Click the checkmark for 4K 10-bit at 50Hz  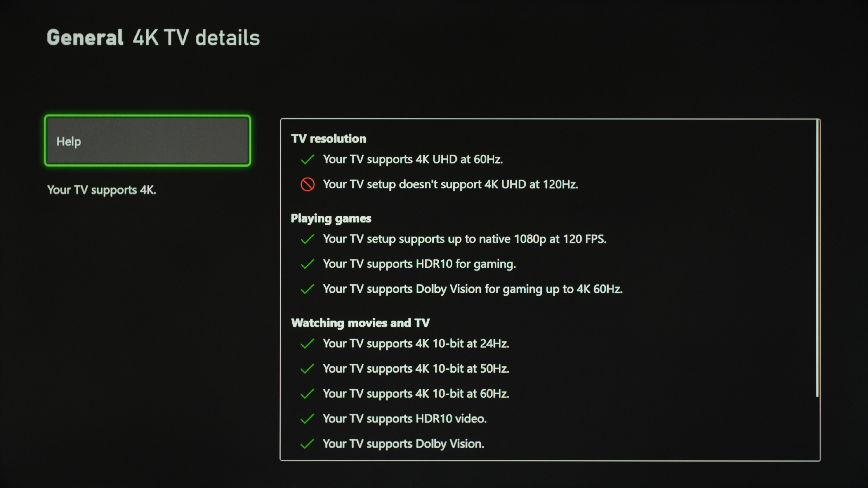coord(307,369)
